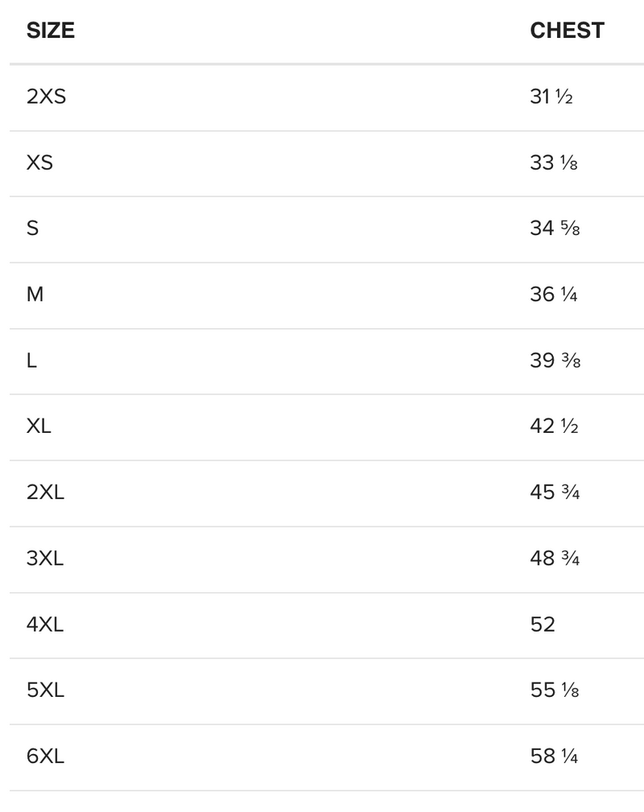Image resolution: width=644 pixels, height=812 pixels.
Task: Click the L size label
Action: (31, 361)
